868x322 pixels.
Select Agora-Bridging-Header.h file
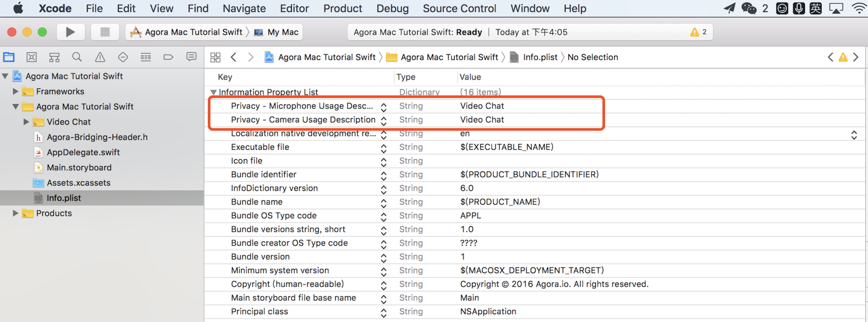pyautogui.click(x=97, y=137)
